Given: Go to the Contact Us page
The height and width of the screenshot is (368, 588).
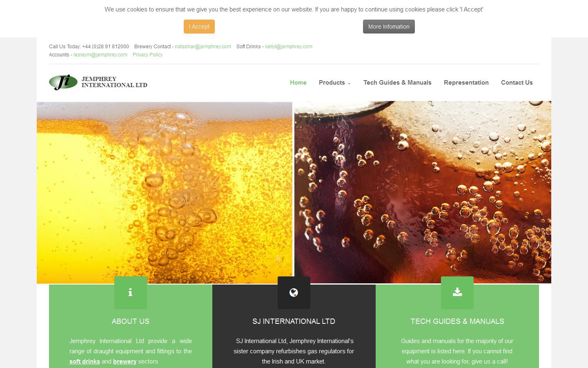Looking at the screenshot, I should click(517, 83).
